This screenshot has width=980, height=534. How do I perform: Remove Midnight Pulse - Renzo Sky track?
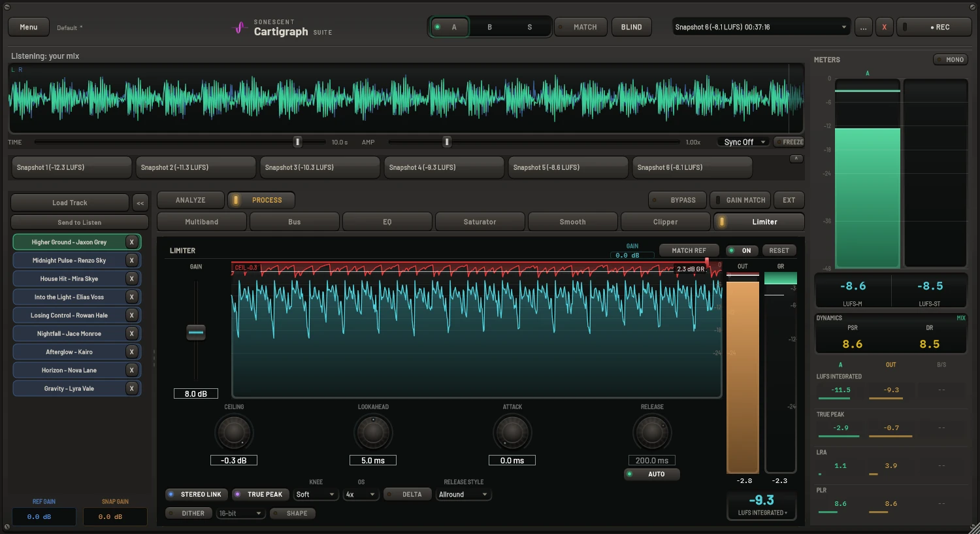pyautogui.click(x=131, y=260)
